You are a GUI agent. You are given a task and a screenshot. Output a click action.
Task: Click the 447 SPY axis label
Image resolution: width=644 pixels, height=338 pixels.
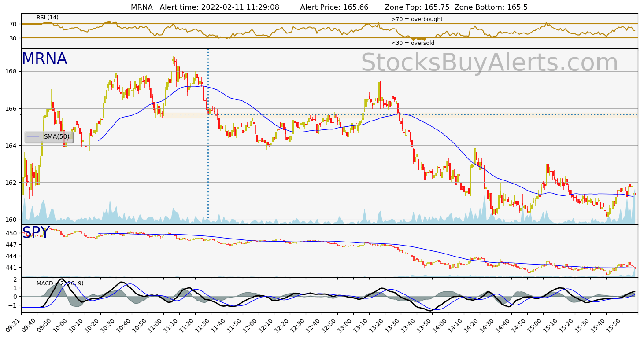11,245
